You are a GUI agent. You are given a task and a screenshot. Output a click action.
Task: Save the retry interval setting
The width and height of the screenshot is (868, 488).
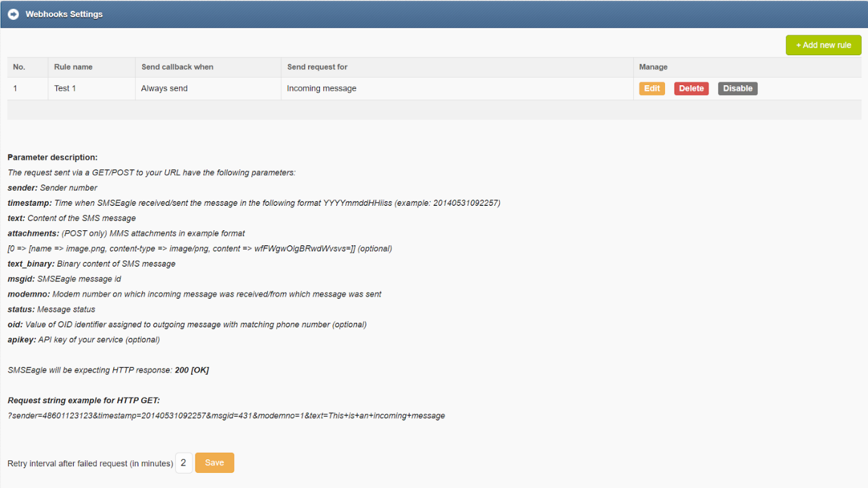pos(214,463)
